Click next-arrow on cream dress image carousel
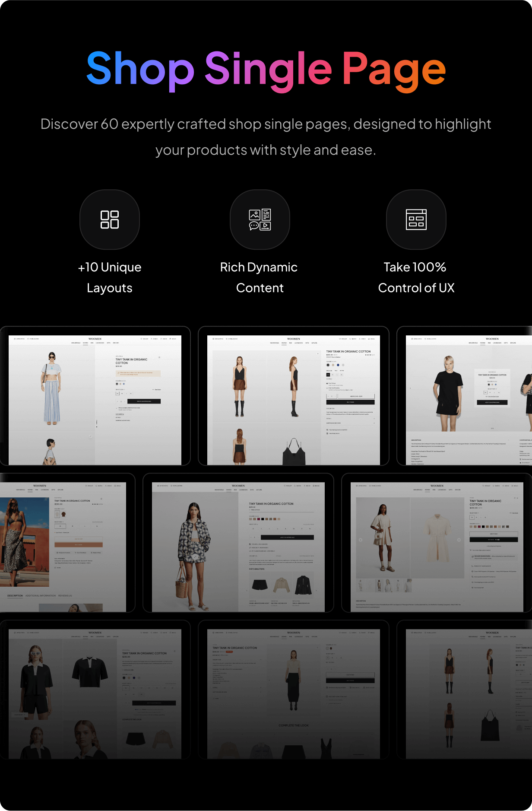532x811 pixels. pos(459,540)
